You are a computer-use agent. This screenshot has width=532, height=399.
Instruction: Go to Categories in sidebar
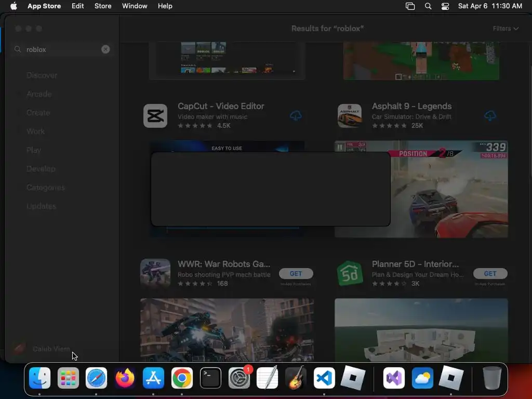pyautogui.click(x=46, y=187)
